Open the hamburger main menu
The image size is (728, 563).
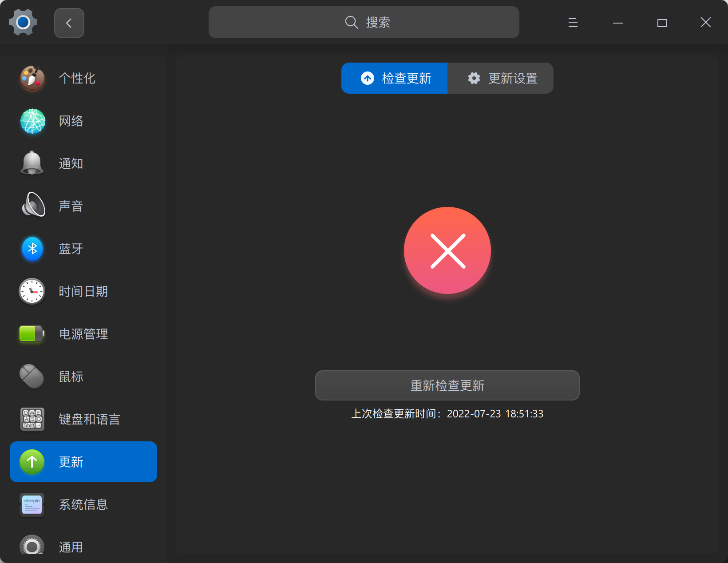[x=573, y=23]
